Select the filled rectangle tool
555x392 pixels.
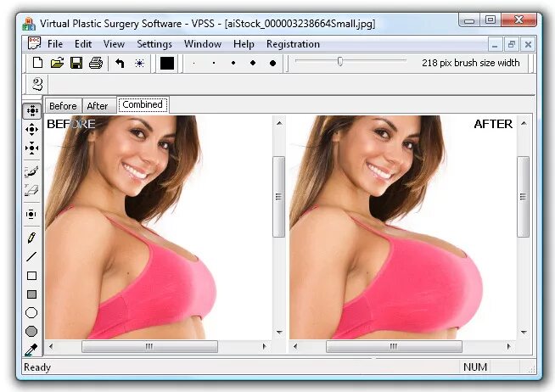[31, 294]
